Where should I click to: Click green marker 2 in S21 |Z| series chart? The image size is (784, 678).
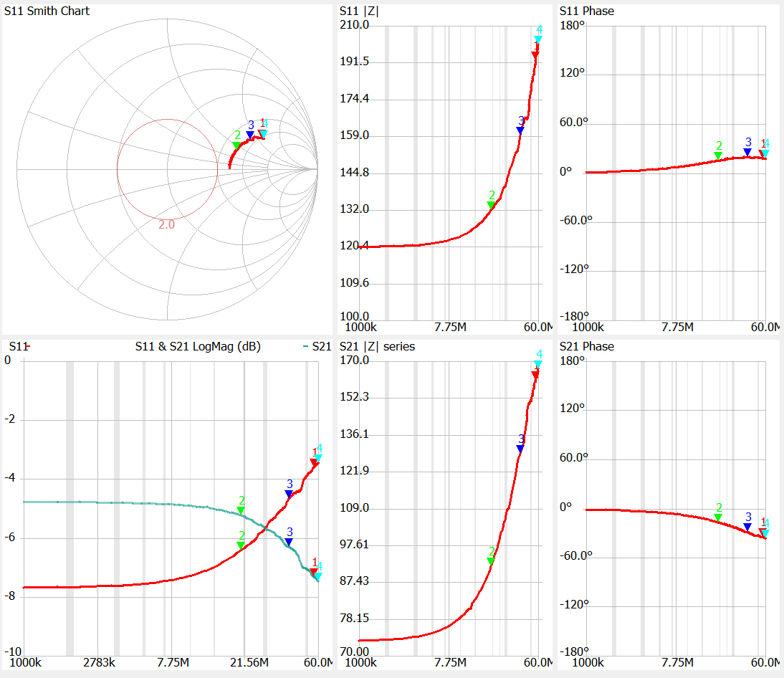(491, 561)
